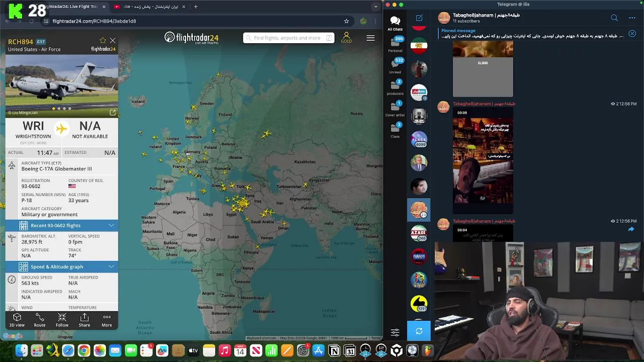Screen dimensions: 644x362
Task: Mark flight RCH894 as favorite with star
Action: coord(103,41)
